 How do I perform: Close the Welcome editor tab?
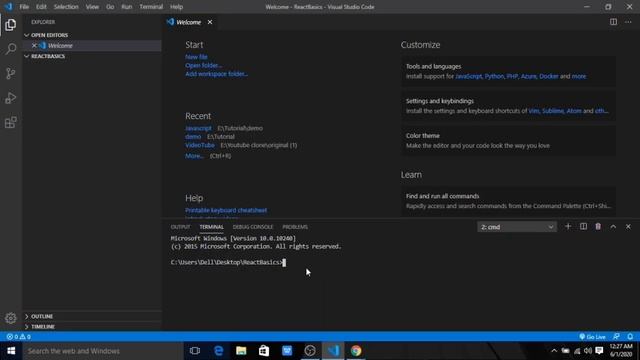210,22
